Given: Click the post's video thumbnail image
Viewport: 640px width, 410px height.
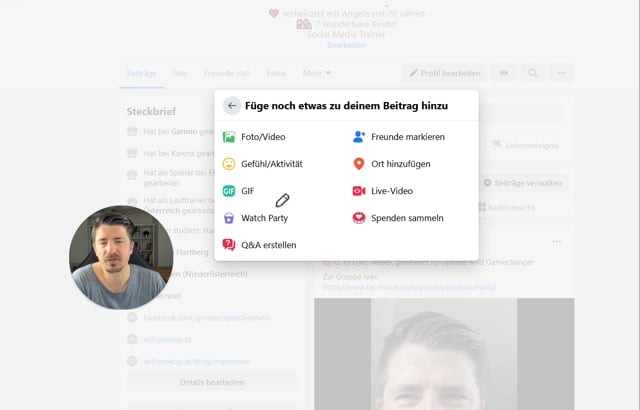Looking at the screenshot, I should 444,354.
